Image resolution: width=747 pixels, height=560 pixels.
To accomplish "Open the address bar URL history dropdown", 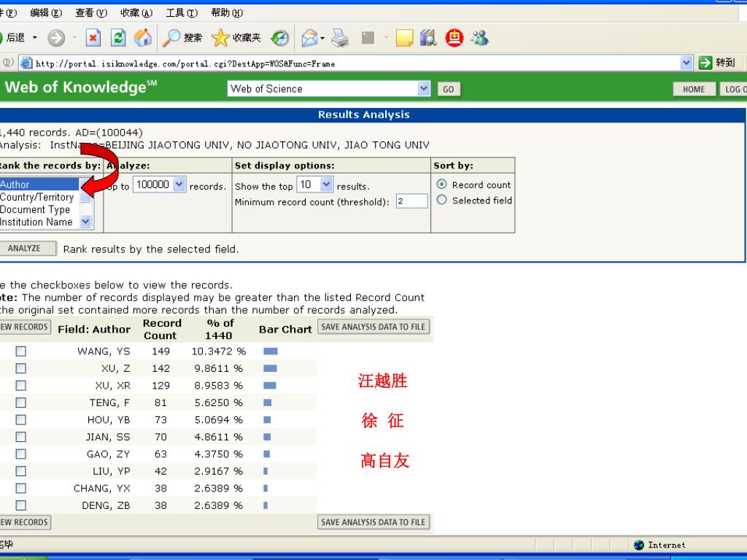I will pos(686,63).
